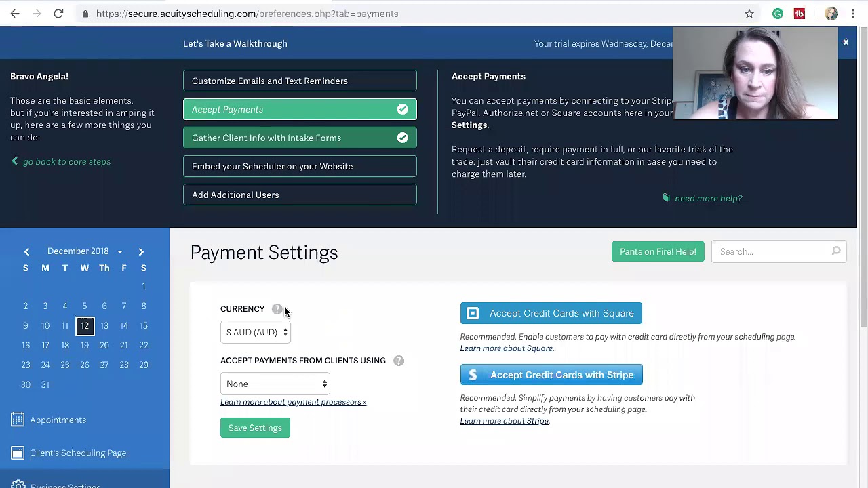Click the help icon beside Currency
Image resolution: width=868 pixels, height=488 pixels.
(277, 309)
